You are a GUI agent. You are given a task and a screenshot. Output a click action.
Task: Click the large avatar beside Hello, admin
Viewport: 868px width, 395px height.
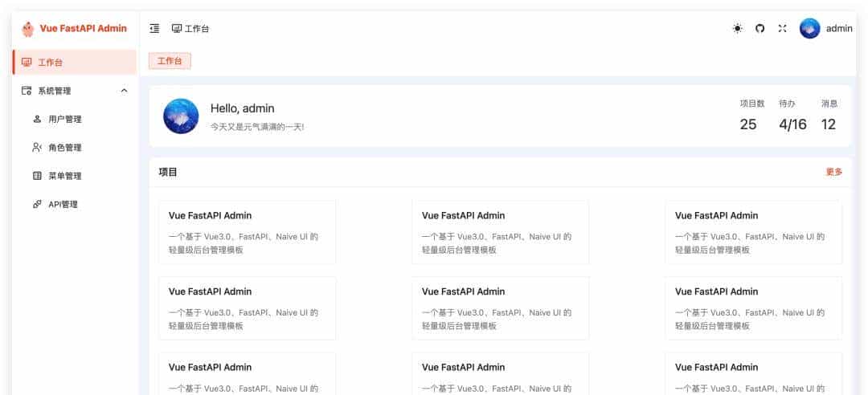click(x=181, y=116)
